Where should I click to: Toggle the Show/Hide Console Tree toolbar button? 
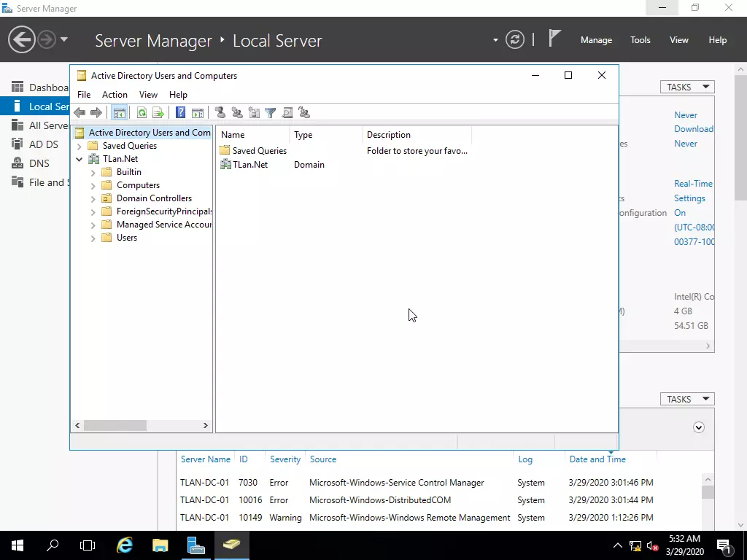point(119,113)
